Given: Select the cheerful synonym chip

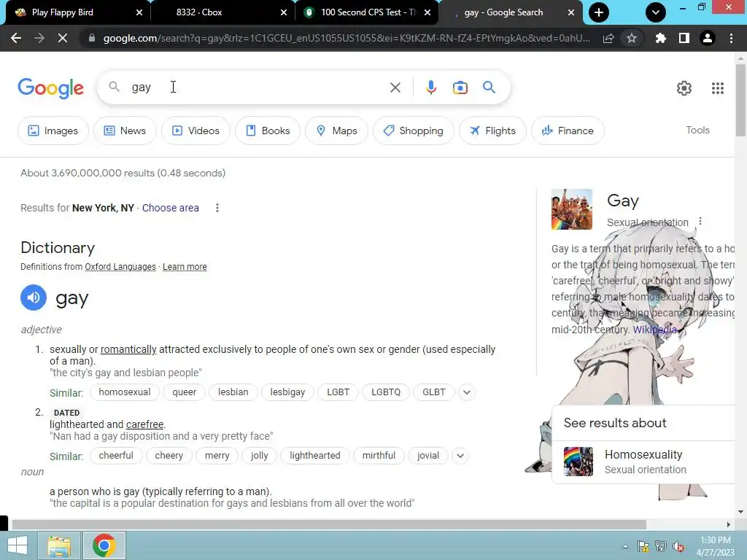Looking at the screenshot, I should tap(116, 456).
